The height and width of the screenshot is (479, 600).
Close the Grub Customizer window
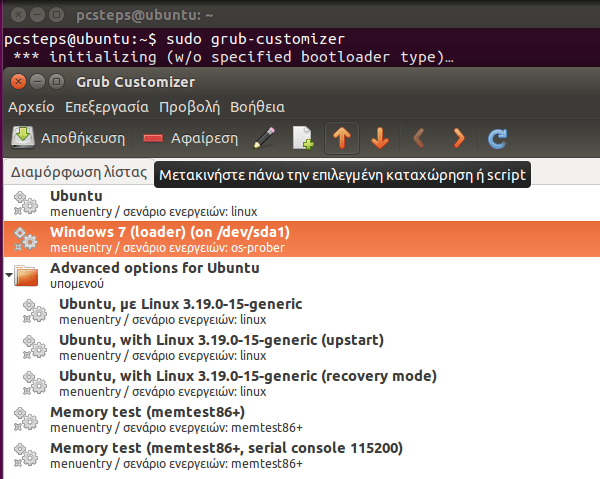tap(18, 82)
